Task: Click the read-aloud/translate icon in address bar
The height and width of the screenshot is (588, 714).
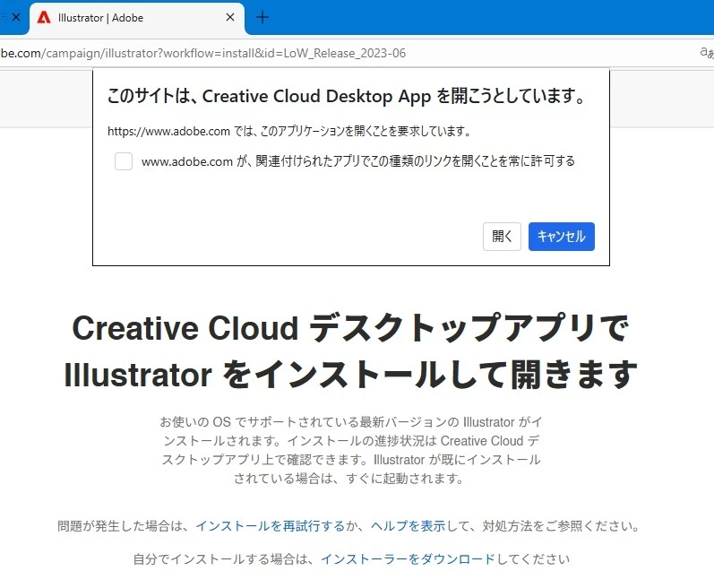Action: 707,53
